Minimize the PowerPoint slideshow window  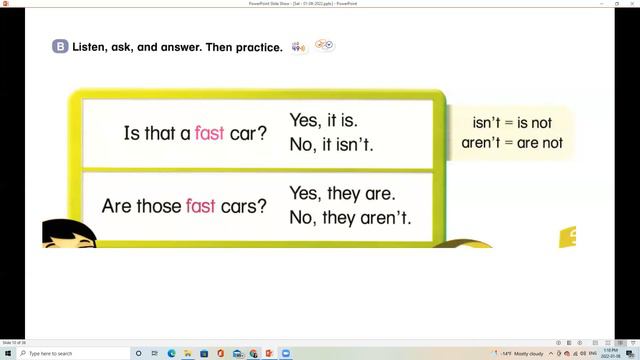602,3
